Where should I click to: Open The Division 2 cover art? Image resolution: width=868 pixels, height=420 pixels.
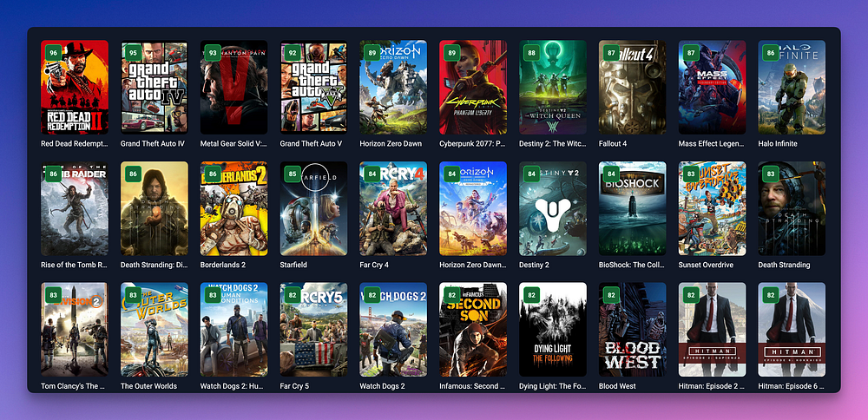click(75, 330)
